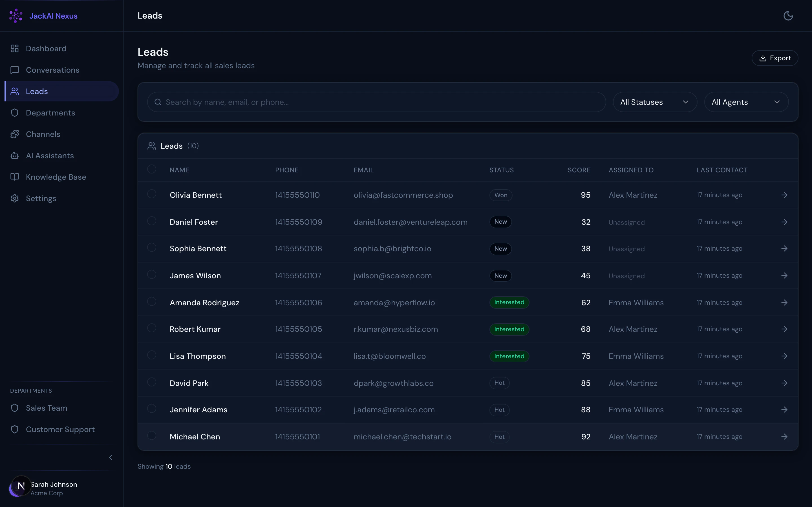Viewport: 812px width, 507px height.
Task: Open the arrow for the Michael Chen row
Action: tap(784, 437)
